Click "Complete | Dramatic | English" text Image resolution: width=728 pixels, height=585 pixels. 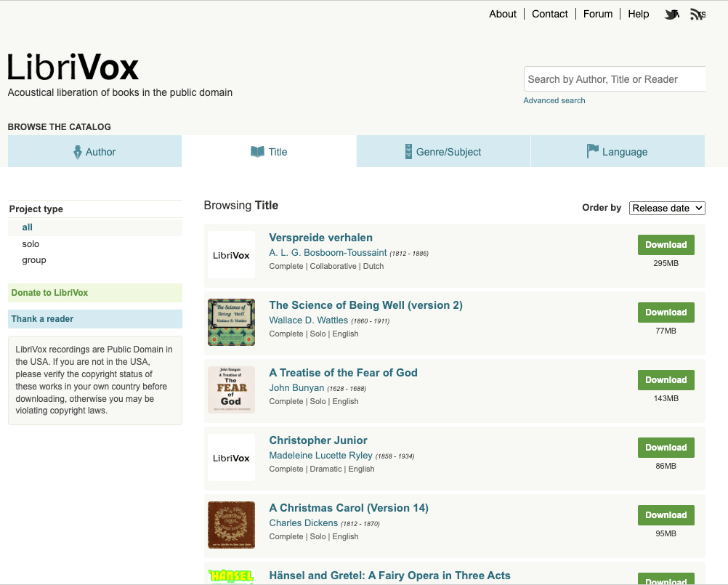pyautogui.click(x=322, y=469)
